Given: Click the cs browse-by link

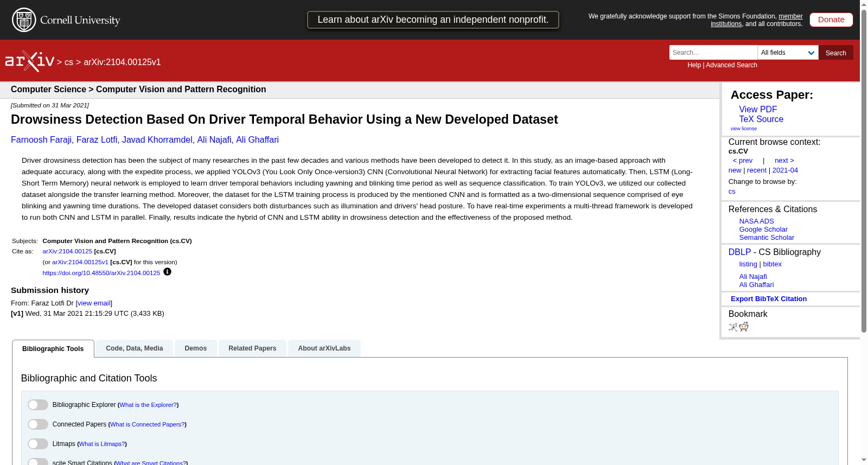Looking at the screenshot, I should tap(732, 192).
